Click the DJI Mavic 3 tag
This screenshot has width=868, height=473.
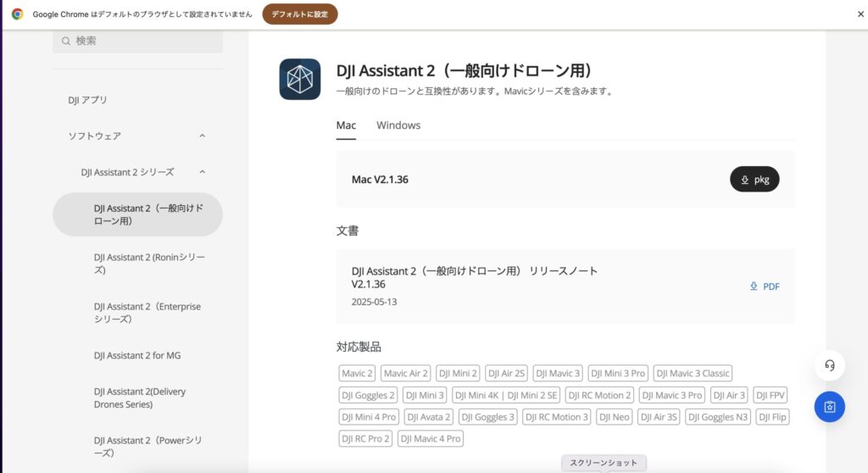tap(558, 373)
